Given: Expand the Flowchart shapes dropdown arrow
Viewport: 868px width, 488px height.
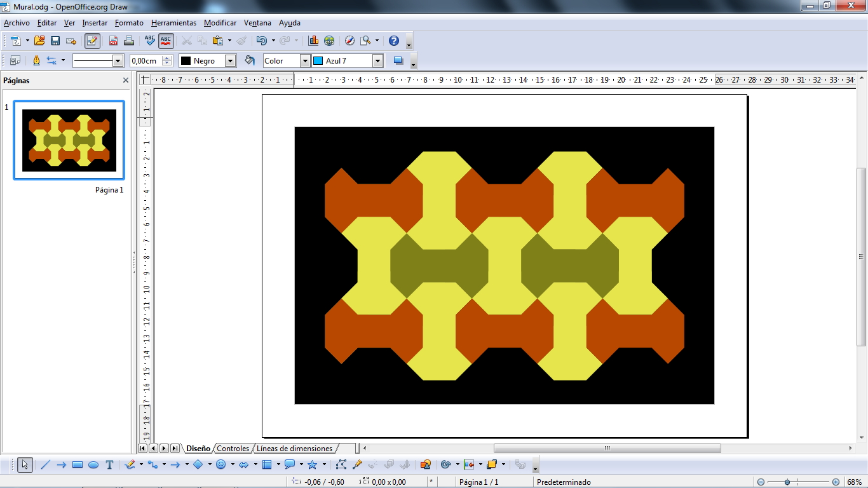Looking at the screenshot, I should point(278,464).
